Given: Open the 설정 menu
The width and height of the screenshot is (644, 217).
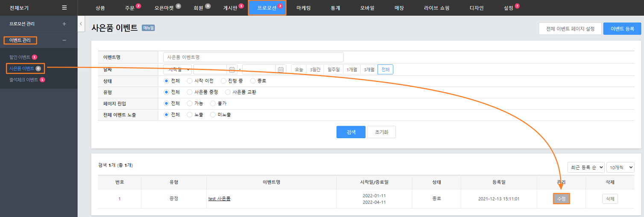Looking at the screenshot, I should click(509, 8).
